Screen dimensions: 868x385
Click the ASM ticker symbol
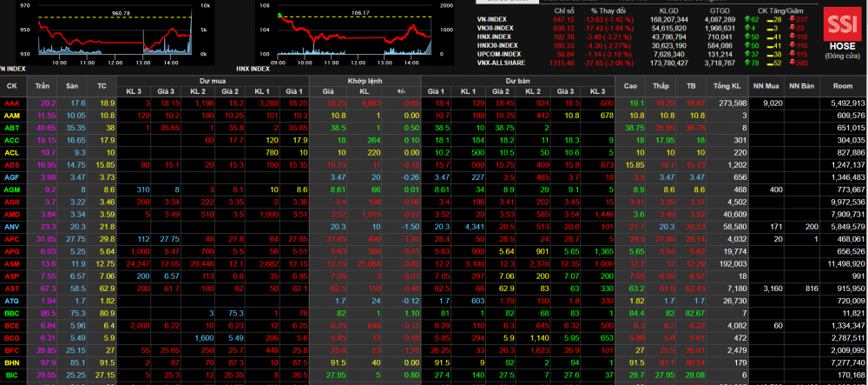point(12,262)
